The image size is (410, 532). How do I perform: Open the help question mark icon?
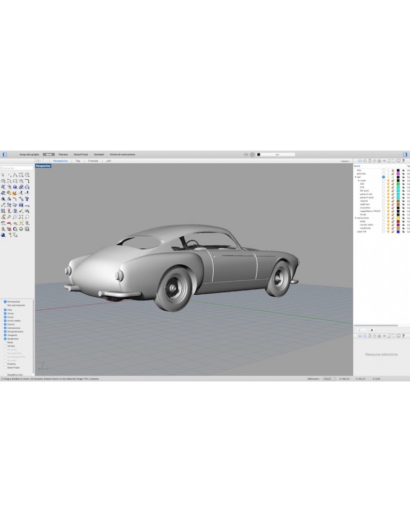tap(403, 161)
